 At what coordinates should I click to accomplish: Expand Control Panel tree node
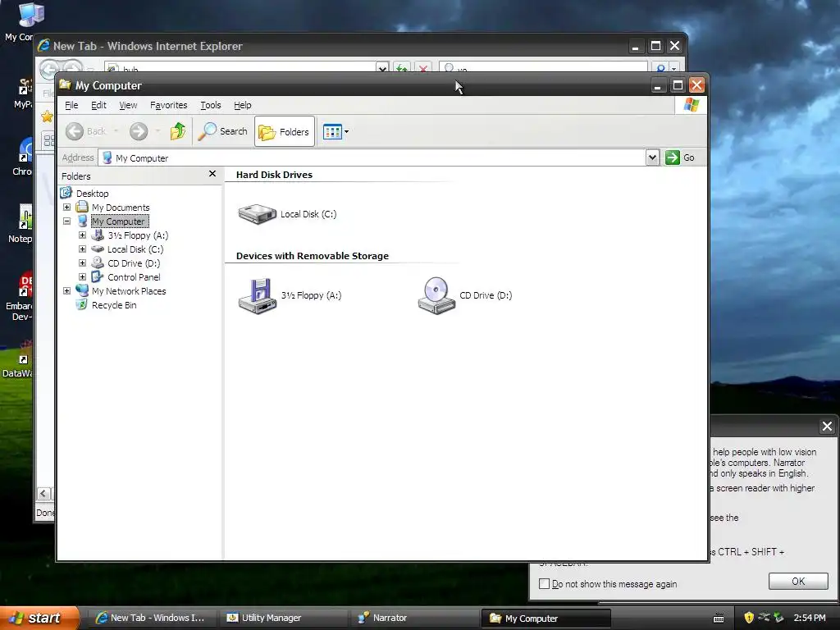click(83, 277)
